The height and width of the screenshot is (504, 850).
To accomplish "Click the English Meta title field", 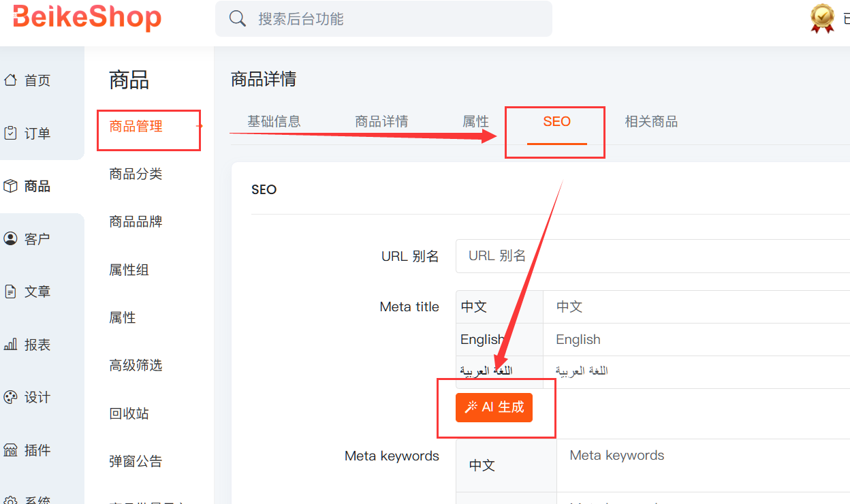I will tap(696, 339).
